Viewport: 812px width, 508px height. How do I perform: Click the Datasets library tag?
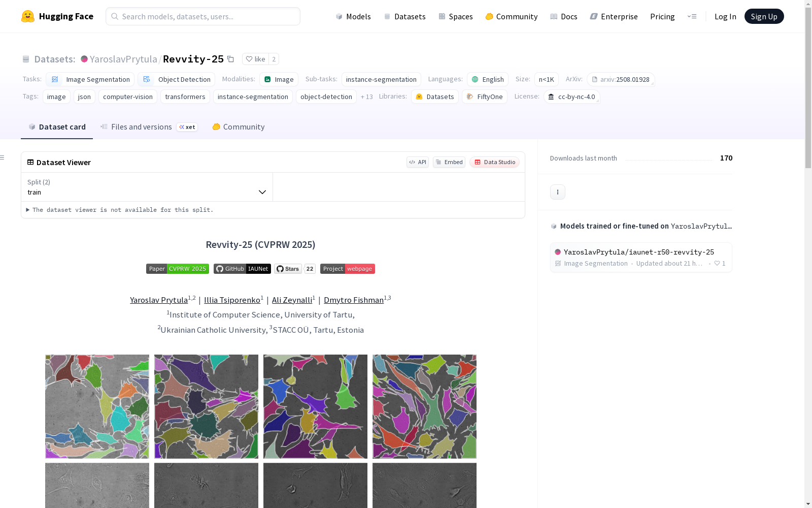(435, 97)
